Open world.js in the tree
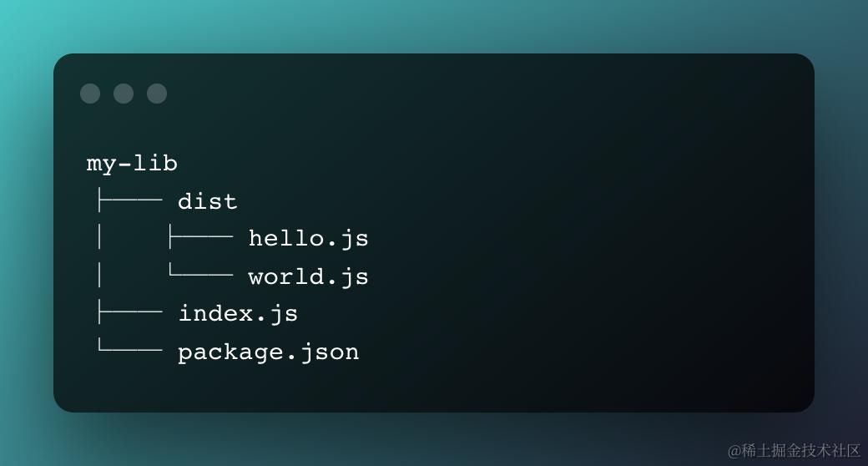This screenshot has height=466, width=868. click(308, 276)
